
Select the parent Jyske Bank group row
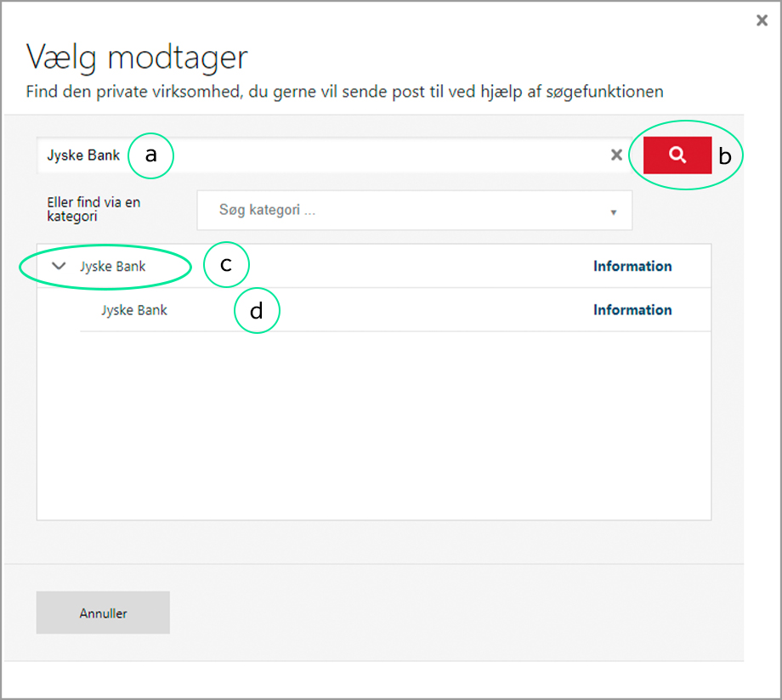tap(374, 266)
